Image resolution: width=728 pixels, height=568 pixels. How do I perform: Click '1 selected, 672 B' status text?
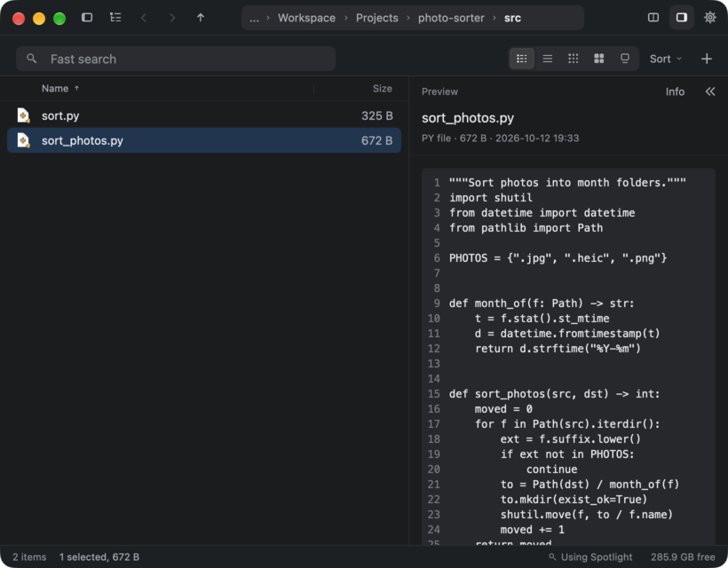[99, 556]
